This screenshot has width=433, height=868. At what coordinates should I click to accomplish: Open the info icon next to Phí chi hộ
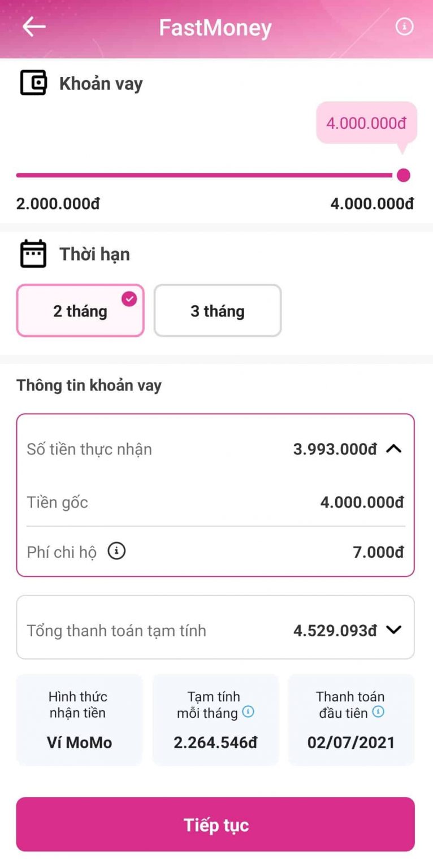[116, 551]
